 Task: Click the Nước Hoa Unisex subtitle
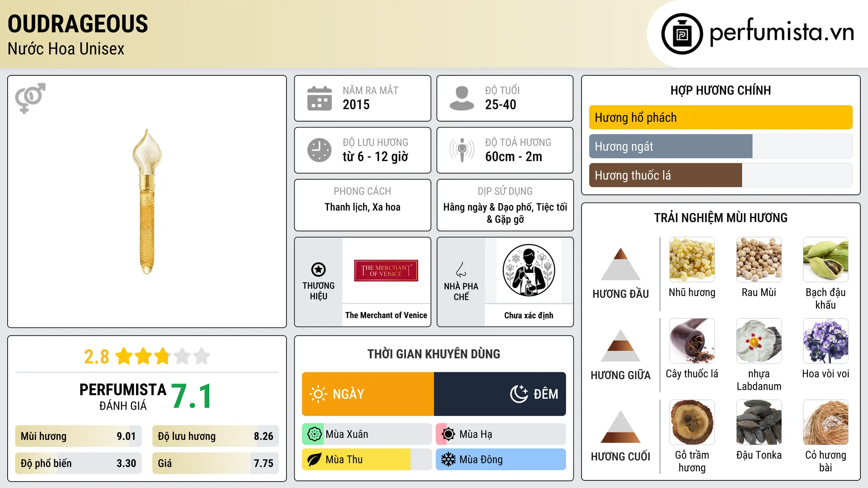click(66, 49)
